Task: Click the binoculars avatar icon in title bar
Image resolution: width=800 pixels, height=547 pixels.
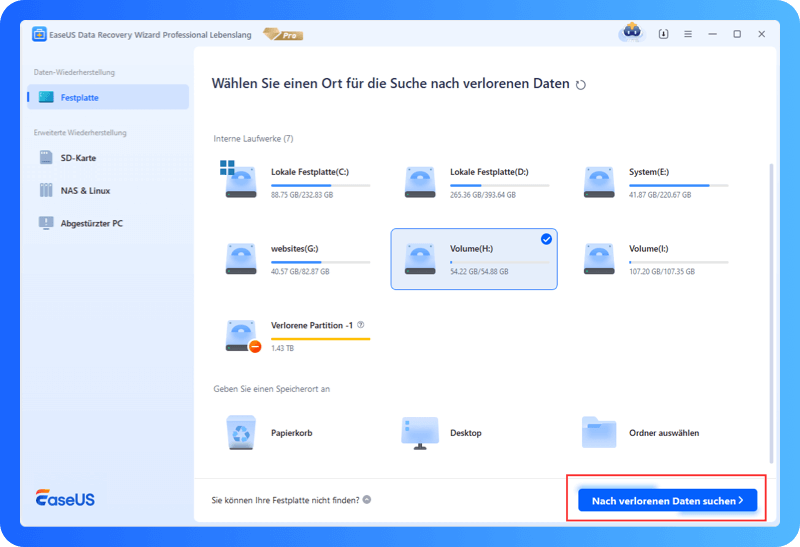Action: 630,33
